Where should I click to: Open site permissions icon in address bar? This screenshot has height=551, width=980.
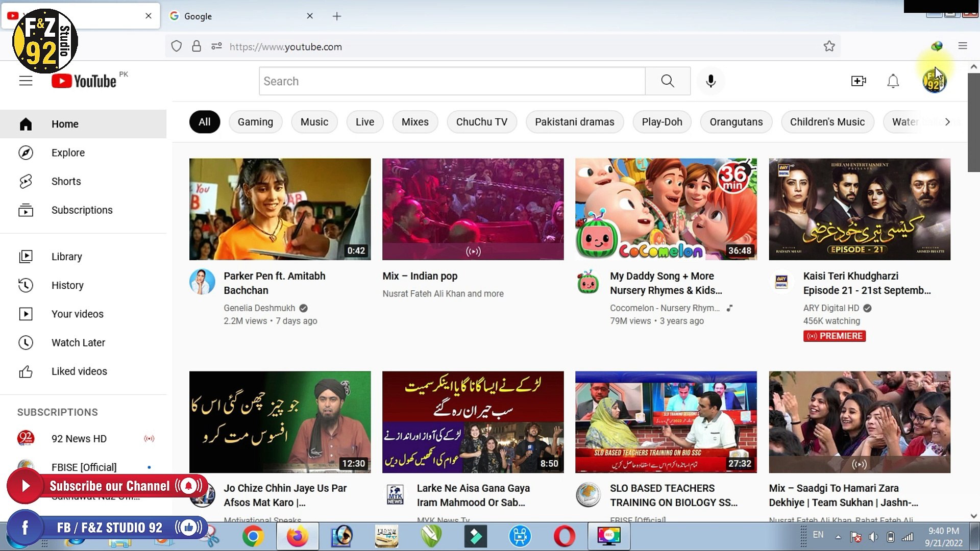click(x=216, y=46)
